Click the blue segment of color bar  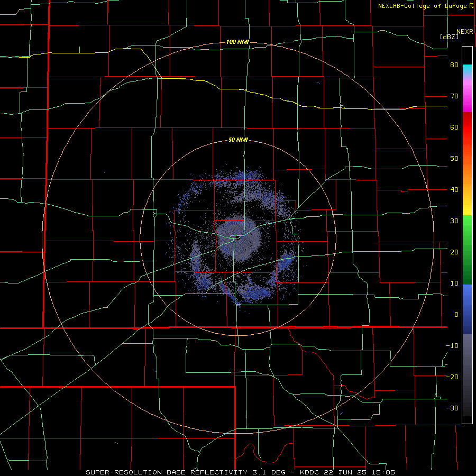(467, 309)
